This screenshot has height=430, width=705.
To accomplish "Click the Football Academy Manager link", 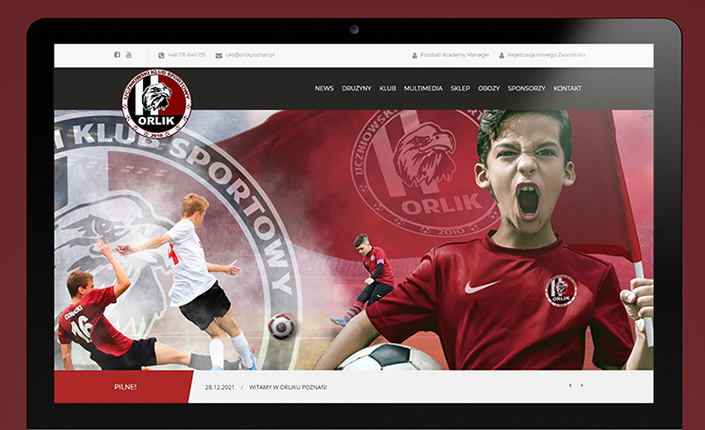I will pos(455,55).
